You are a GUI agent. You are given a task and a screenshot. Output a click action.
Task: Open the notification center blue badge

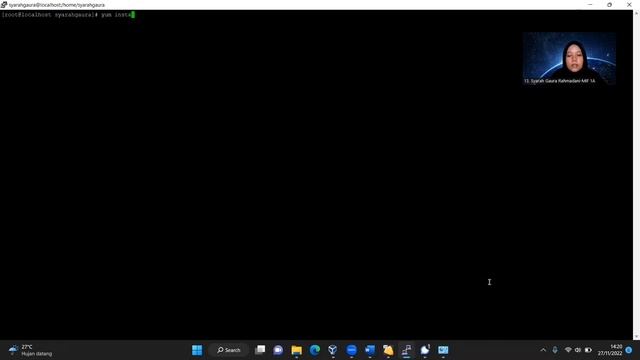coord(629,350)
